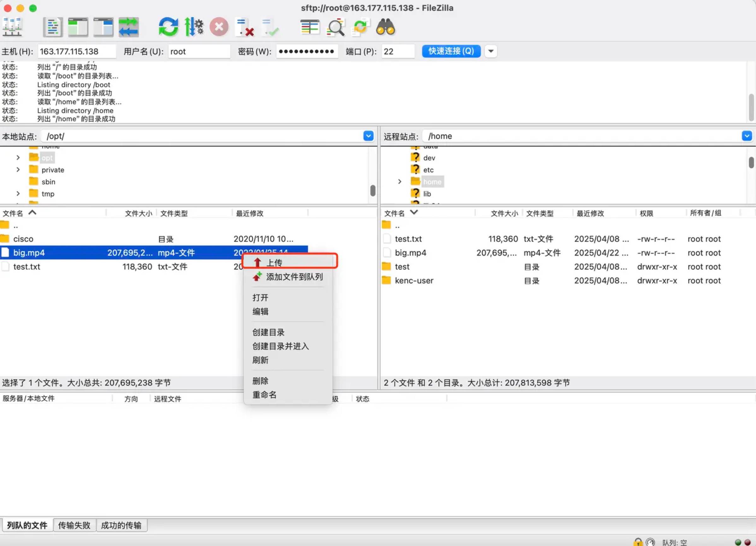Click the process queue toolbar icon
Viewport: 756px width, 546px height.
194,27
